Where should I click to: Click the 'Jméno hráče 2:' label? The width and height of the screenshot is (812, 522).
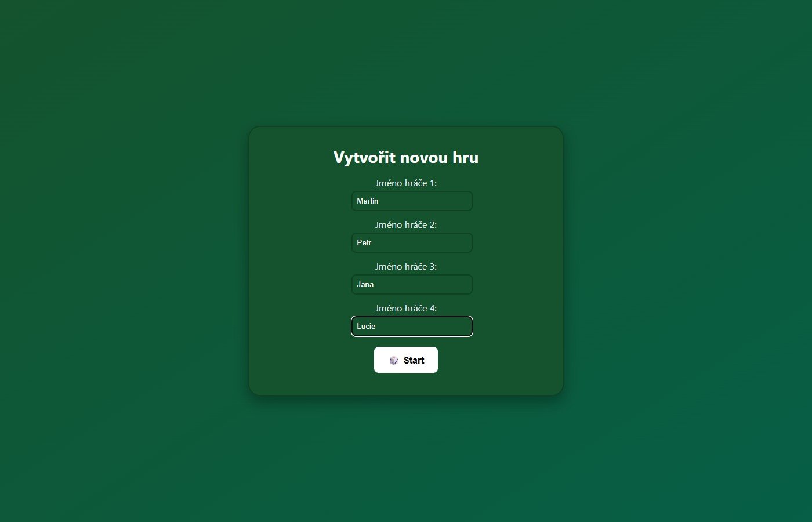pos(406,225)
